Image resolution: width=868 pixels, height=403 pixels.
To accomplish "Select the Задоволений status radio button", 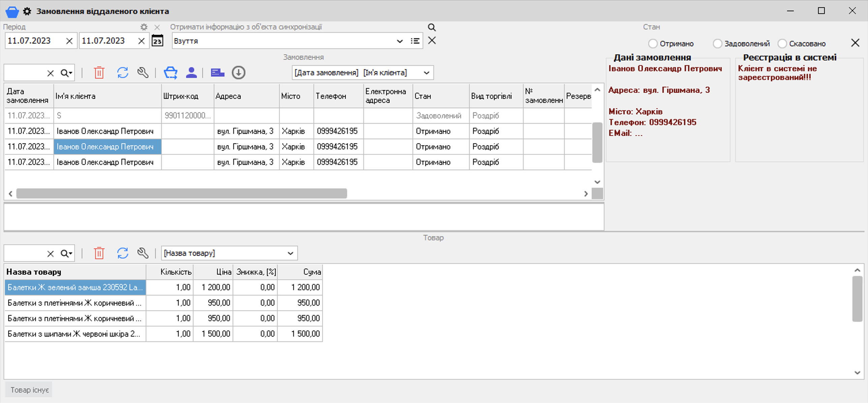I will (x=717, y=44).
